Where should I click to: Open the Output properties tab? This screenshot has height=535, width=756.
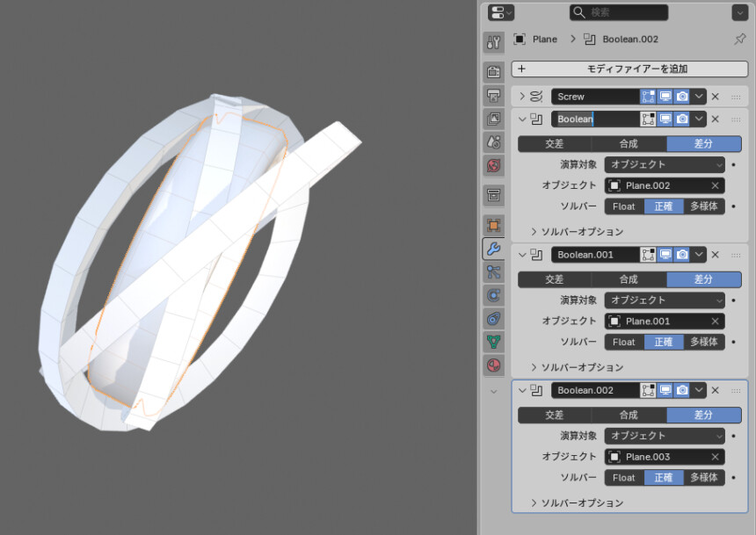[493, 95]
